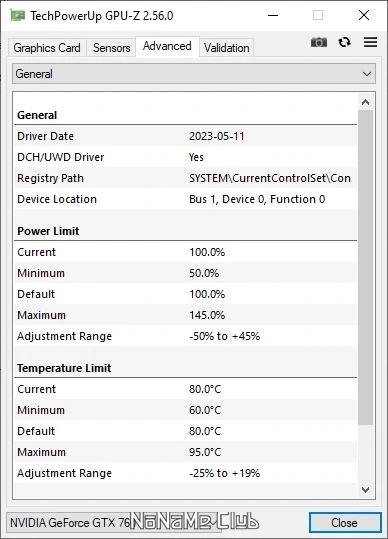Select the Advanced tab
The image size is (388, 539).
coord(167,46)
